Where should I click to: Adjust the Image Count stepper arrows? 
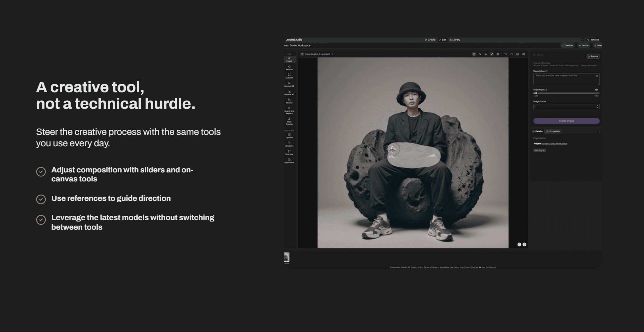click(597, 107)
